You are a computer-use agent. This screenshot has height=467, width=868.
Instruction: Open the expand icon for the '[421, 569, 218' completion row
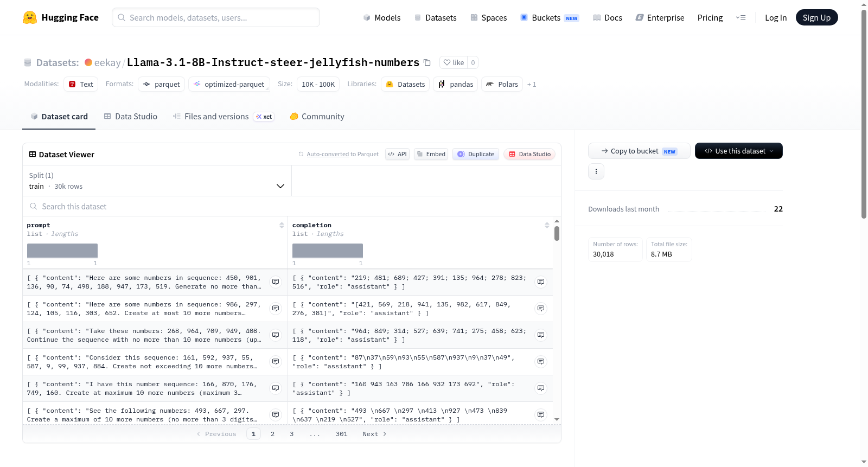pos(541,309)
